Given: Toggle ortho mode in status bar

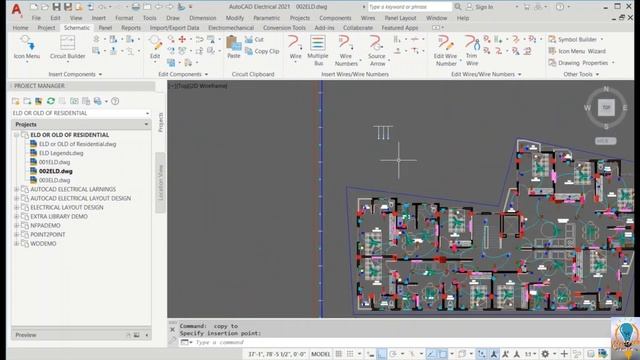Looking at the screenshot, I should pyautogui.click(x=381, y=354).
